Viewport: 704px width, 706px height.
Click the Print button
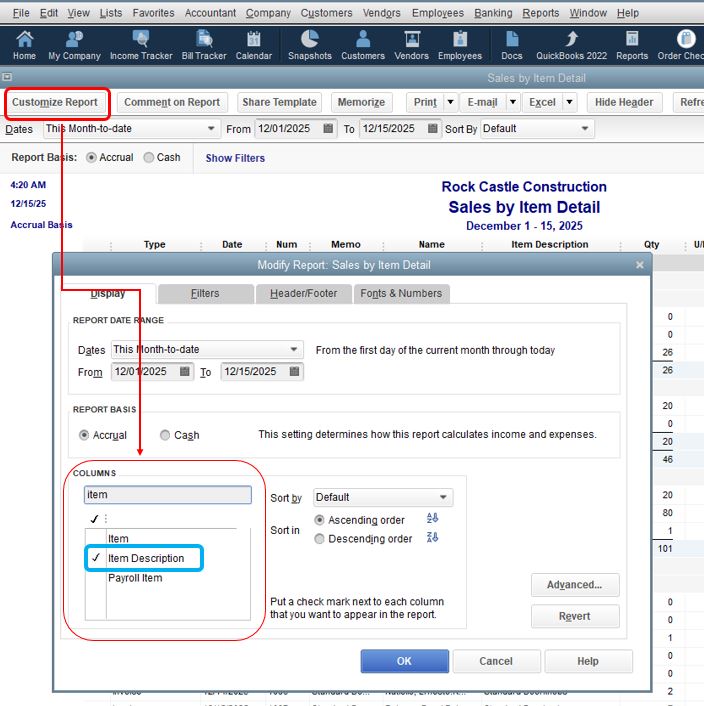point(425,102)
